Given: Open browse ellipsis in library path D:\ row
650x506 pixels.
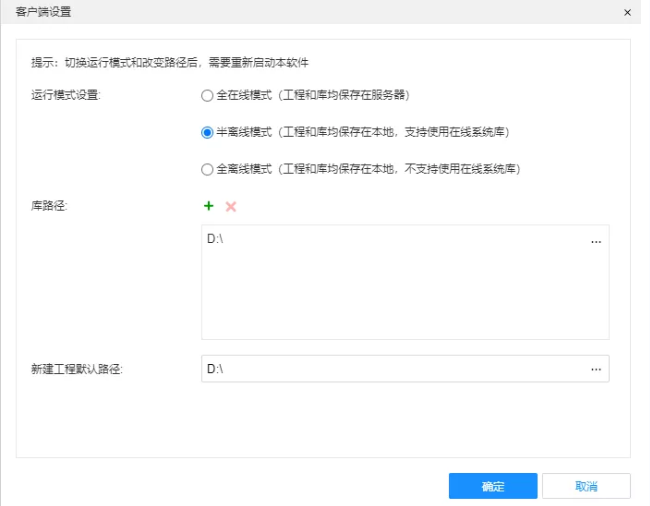Looking at the screenshot, I should coord(596,241).
